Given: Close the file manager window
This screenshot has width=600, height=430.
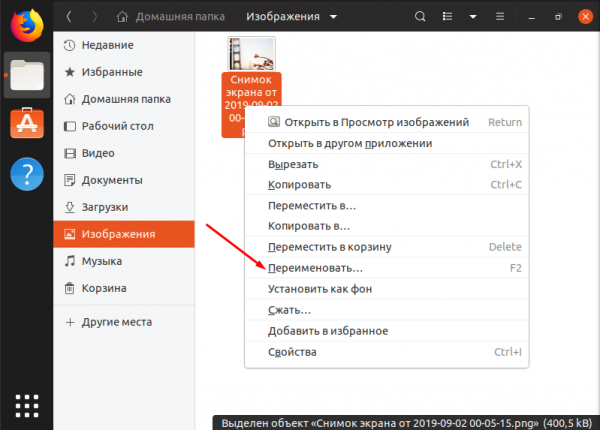Looking at the screenshot, I should coord(585,16).
